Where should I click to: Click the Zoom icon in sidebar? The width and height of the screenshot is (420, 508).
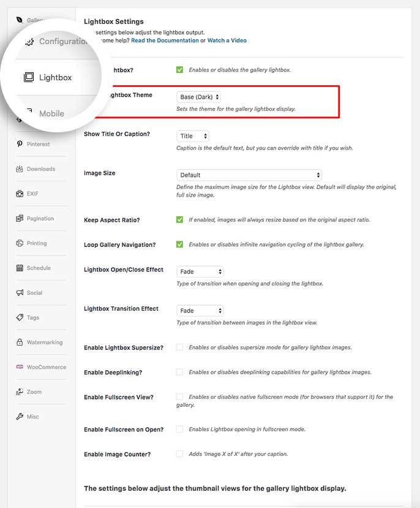point(20,392)
